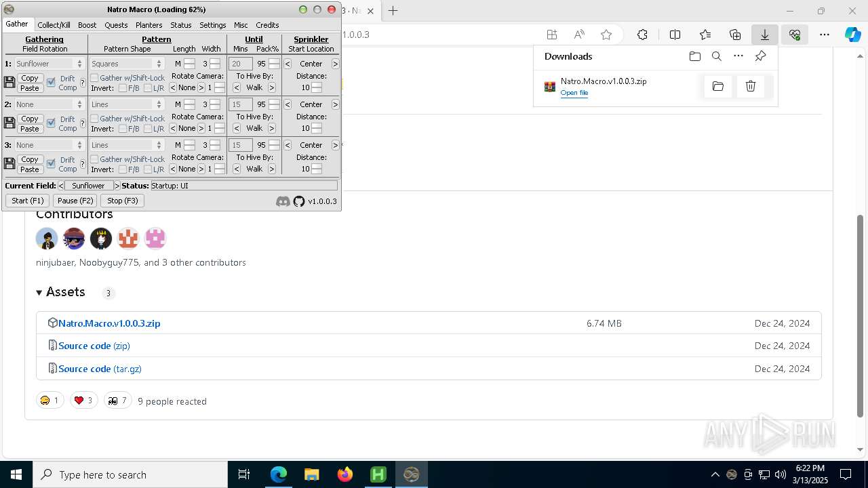Switch to Boost tab
868x488 pixels.
coord(87,25)
